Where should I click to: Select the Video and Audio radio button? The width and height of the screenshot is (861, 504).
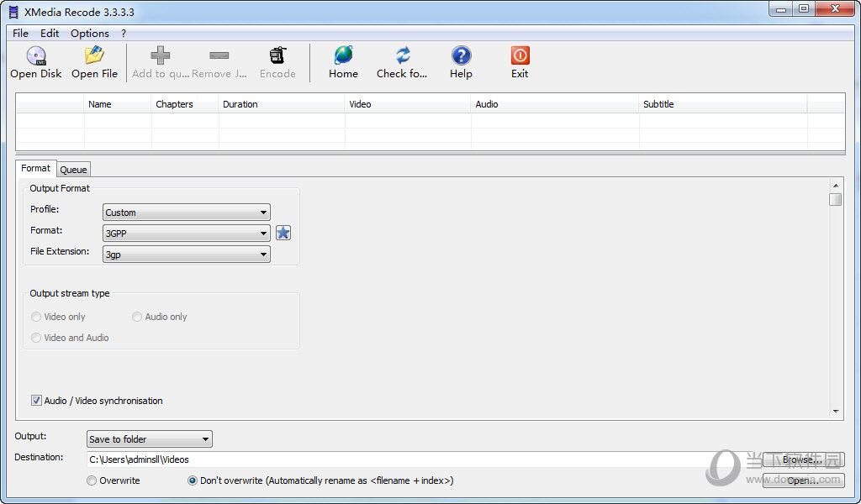click(36, 338)
